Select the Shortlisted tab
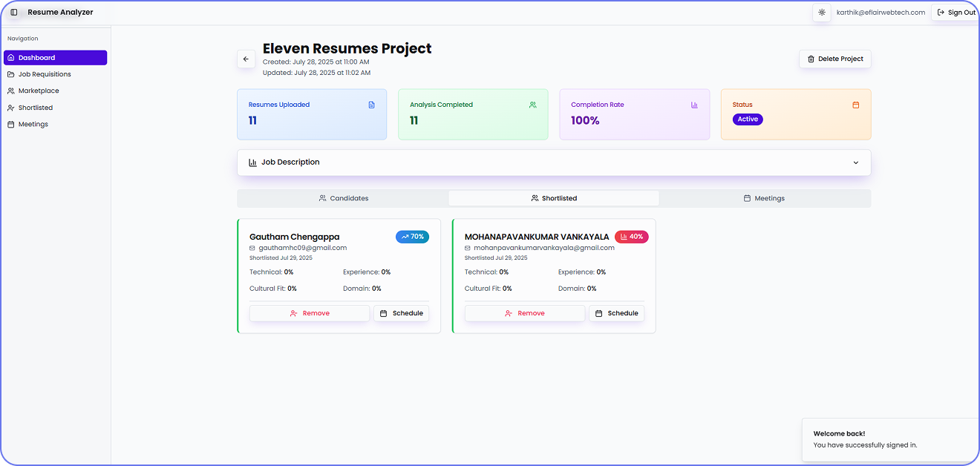The image size is (980, 466). tap(554, 198)
